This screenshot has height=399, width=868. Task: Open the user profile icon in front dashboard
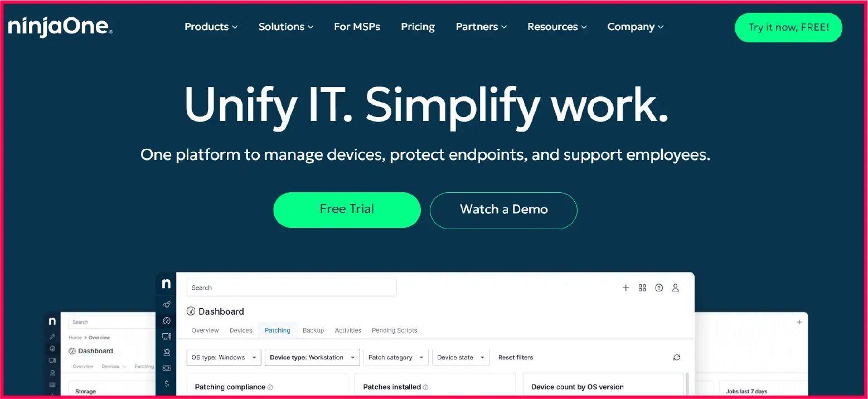675,288
